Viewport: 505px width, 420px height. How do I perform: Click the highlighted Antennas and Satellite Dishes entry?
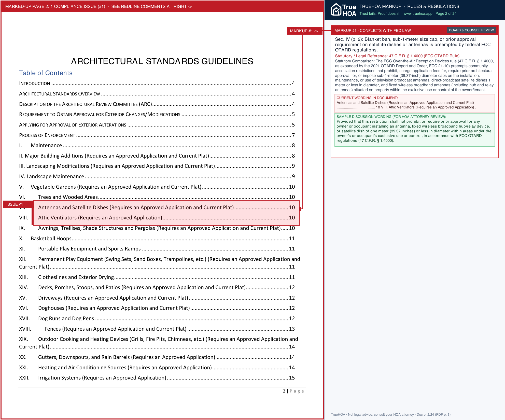(x=166, y=207)
